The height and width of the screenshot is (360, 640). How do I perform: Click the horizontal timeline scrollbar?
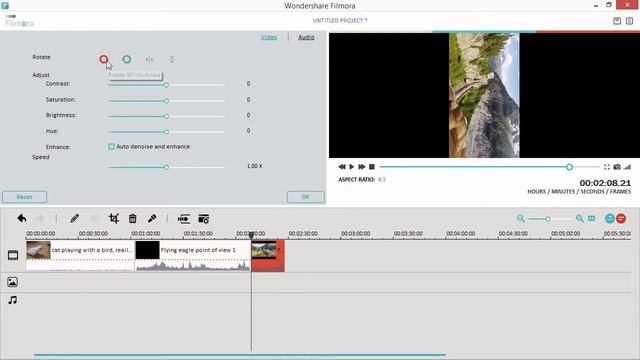click(240, 355)
